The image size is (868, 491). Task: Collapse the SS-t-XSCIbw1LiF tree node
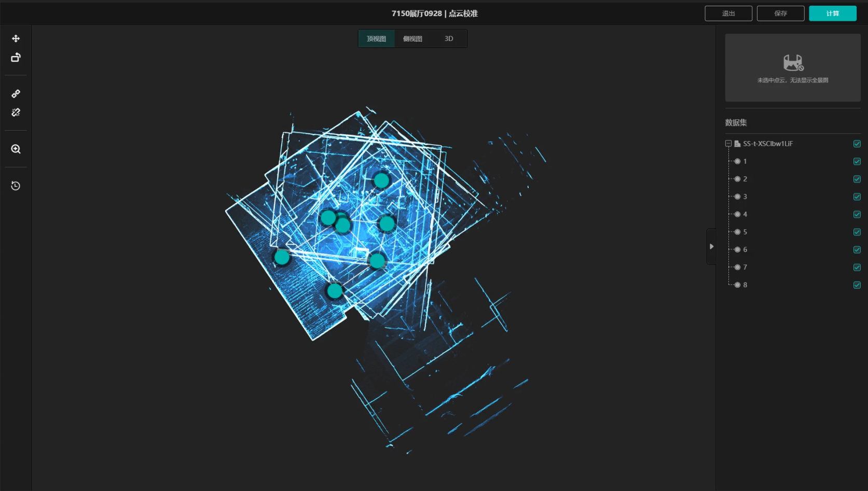728,144
